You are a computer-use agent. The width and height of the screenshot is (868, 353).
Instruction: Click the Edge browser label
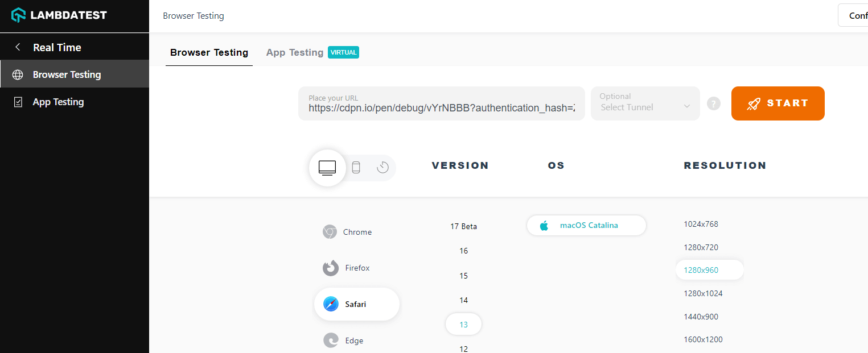click(354, 340)
